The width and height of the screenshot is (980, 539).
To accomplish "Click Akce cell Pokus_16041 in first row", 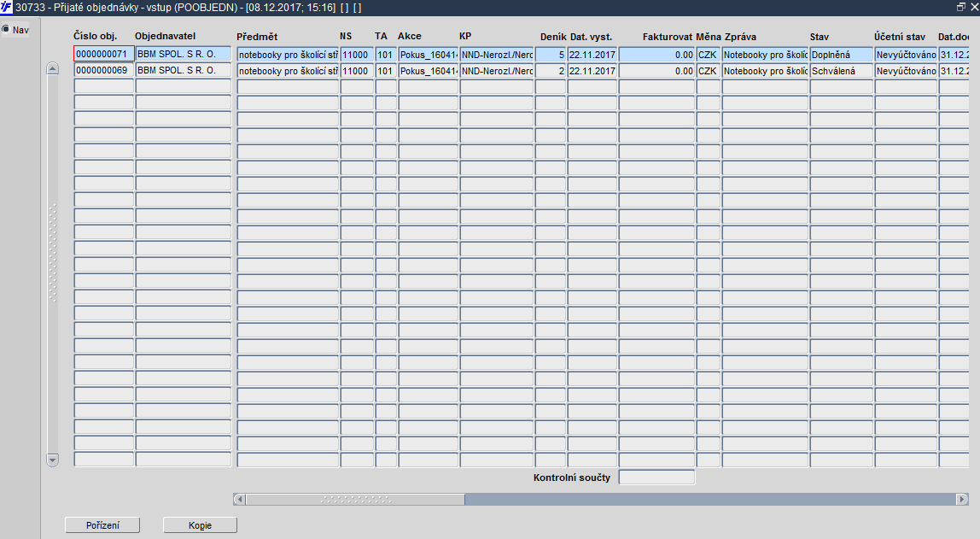I will (429, 55).
